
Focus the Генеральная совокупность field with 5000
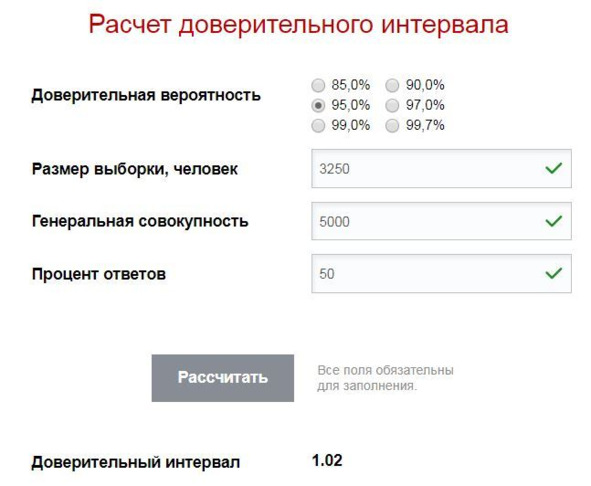(x=441, y=221)
